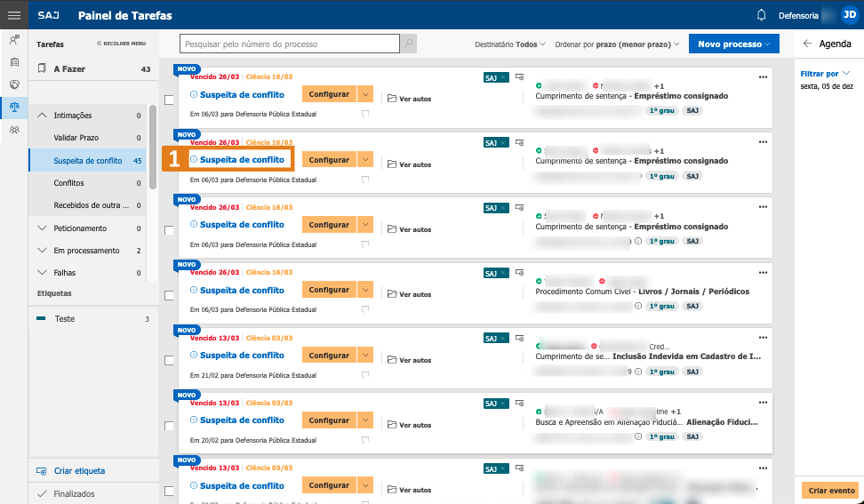Open the building icon in left sidebar
The width and height of the screenshot is (864, 504).
pyautogui.click(x=13, y=62)
